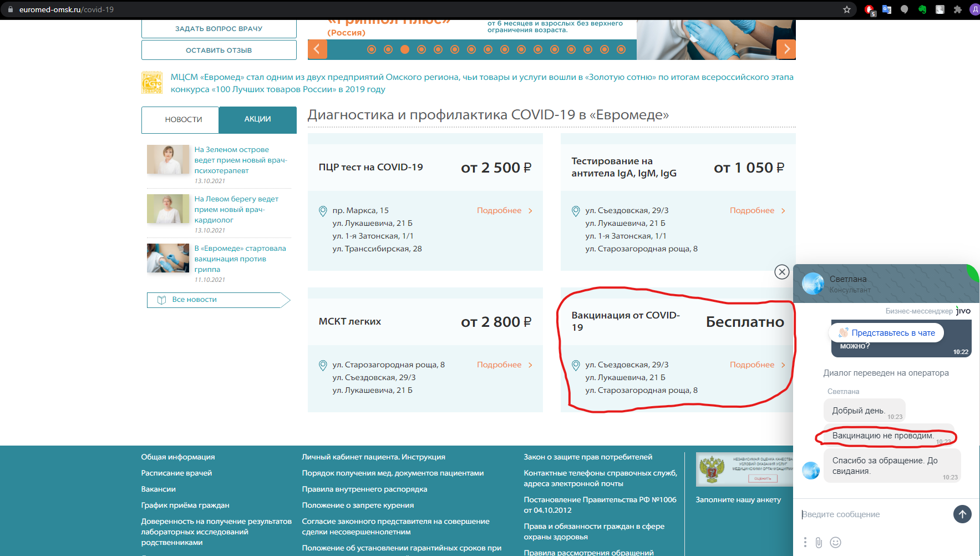Click the browser address bar URL
The width and height of the screenshot is (980, 556).
pyautogui.click(x=67, y=9)
